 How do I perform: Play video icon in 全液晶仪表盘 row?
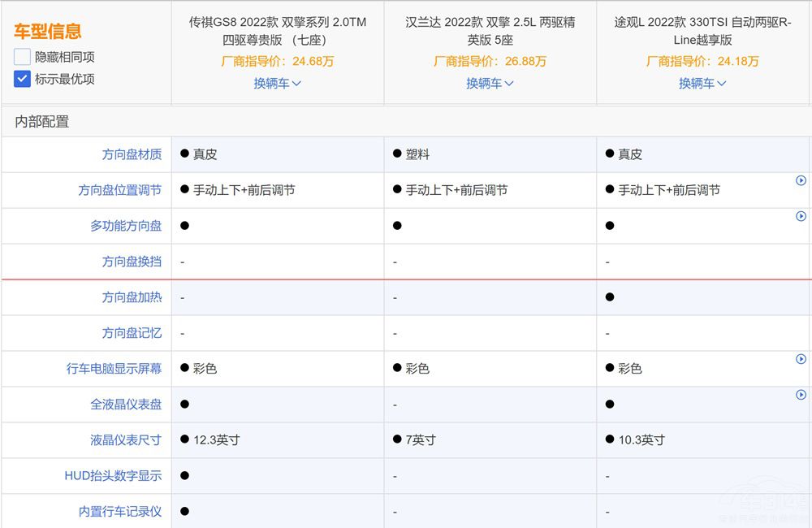pyautogui.click(x=801, y=395)
